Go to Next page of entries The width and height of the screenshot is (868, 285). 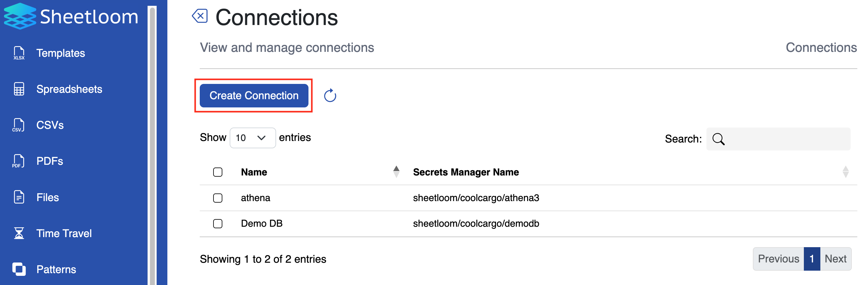pos(835,259)
